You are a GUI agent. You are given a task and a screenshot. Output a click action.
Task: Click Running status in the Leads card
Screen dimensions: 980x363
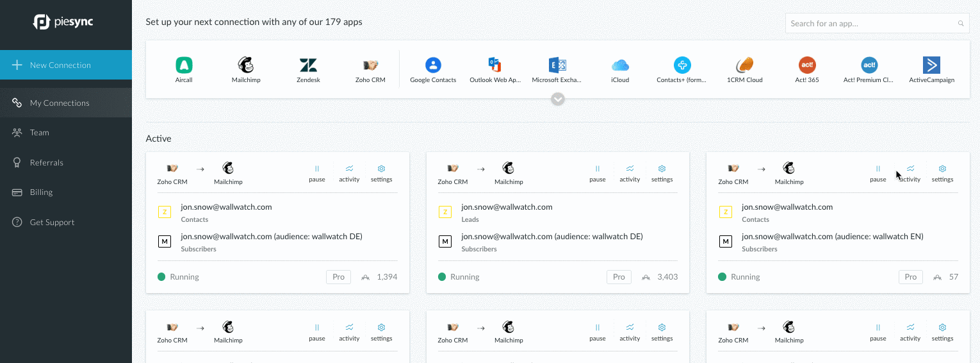click(x=459, y=277)
